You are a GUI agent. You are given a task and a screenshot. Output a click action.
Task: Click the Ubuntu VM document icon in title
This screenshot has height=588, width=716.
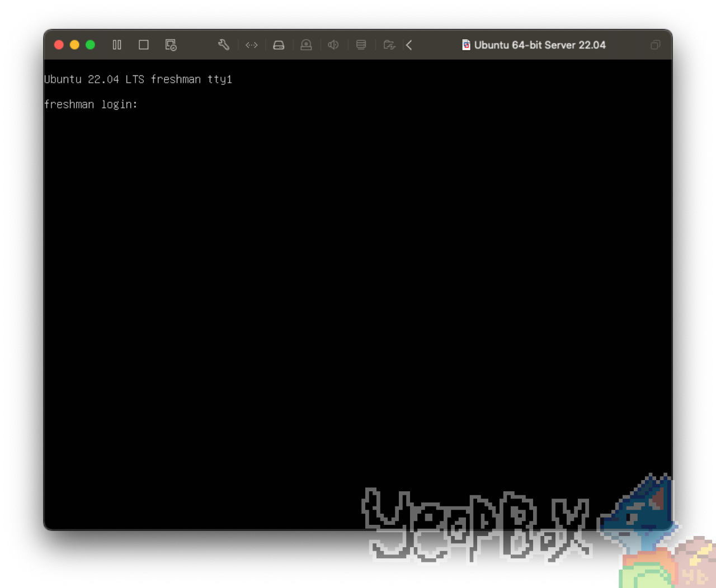pos(466,45)
